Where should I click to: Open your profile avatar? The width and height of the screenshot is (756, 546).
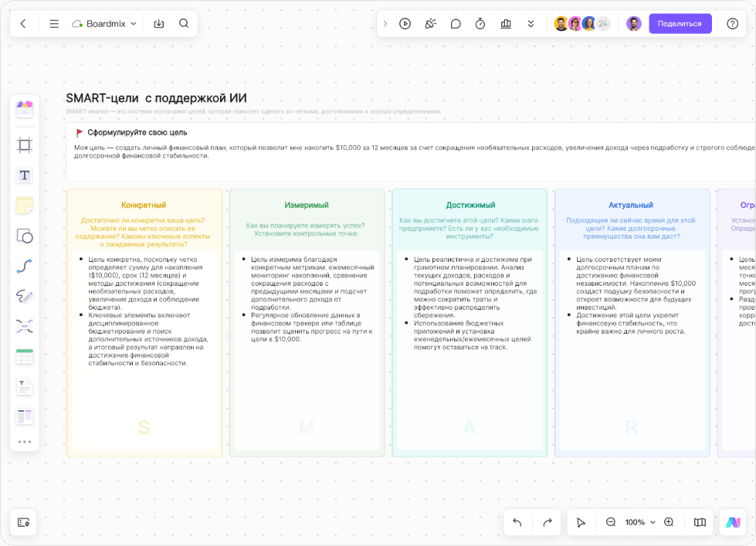[633, 24]
